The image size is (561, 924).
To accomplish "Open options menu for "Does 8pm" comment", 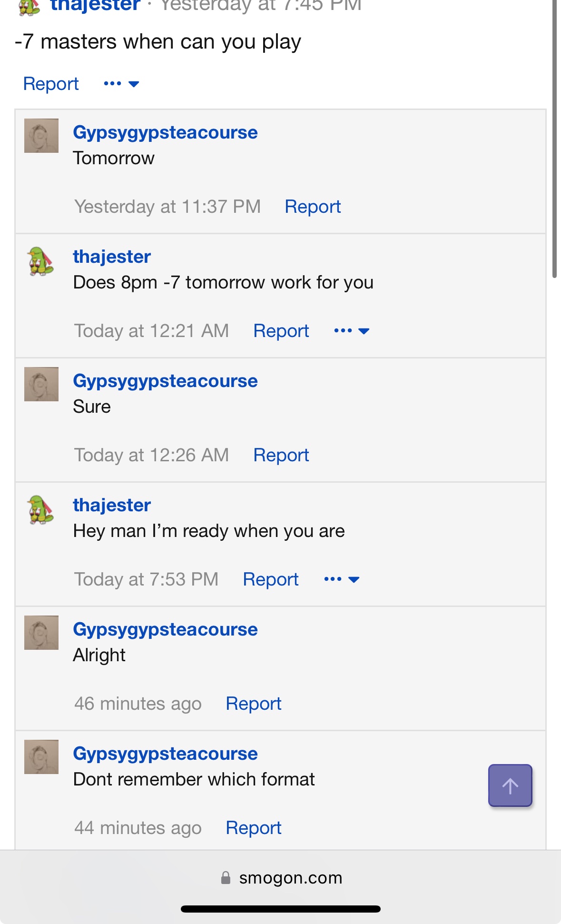I will tap(352, 331).
